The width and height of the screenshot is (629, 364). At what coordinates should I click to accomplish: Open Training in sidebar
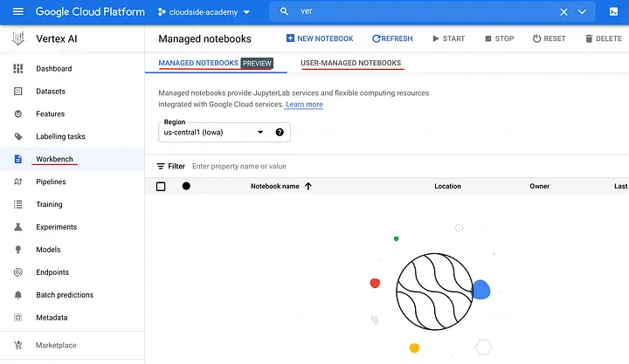[x=49, y=204]
